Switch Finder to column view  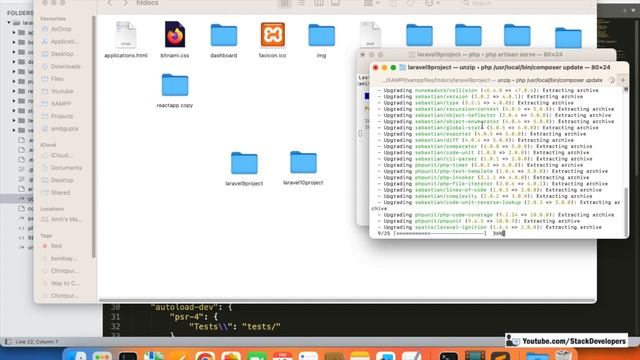tap(318, 3)
